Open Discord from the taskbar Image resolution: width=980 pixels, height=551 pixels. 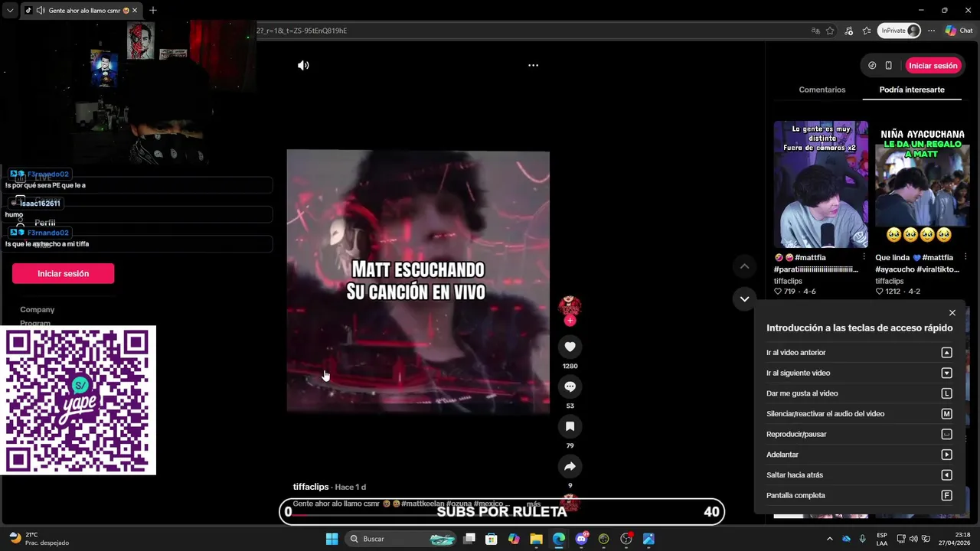pos(581,539)
